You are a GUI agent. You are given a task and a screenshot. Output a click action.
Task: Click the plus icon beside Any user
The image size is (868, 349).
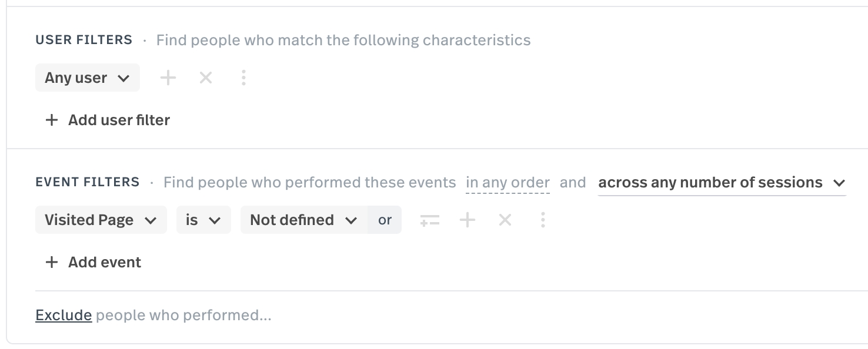168,78
